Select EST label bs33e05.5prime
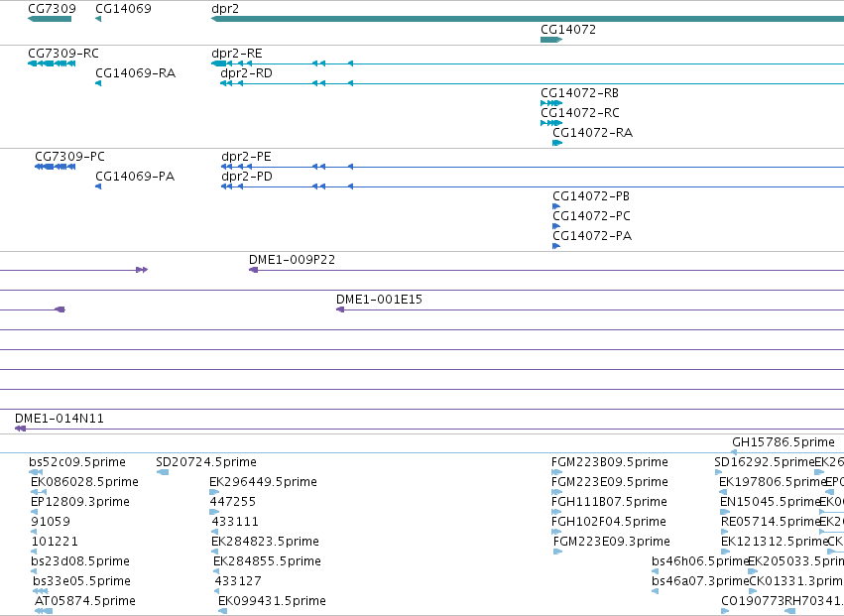The width and height of the screenshot is (844, 616). tap(81, 582)
